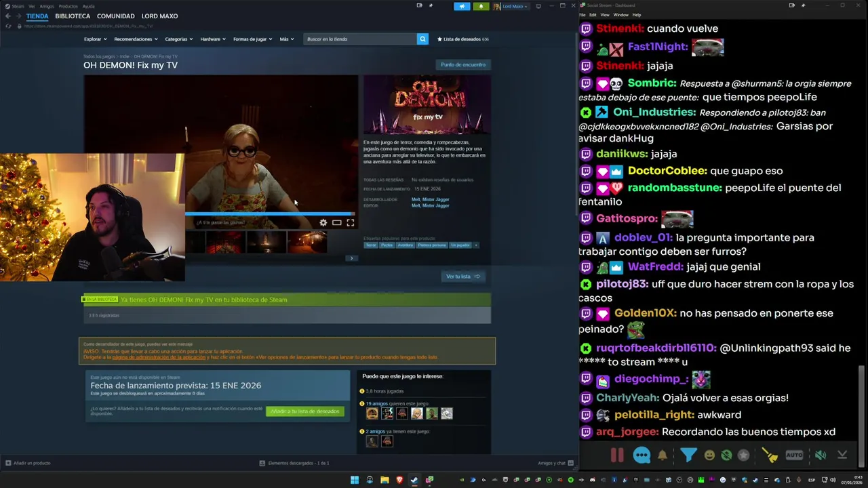Click Añadir a tu lista de deseados
Image resolution: width=868 pixels, height=488 pixels.
point(305,411)
